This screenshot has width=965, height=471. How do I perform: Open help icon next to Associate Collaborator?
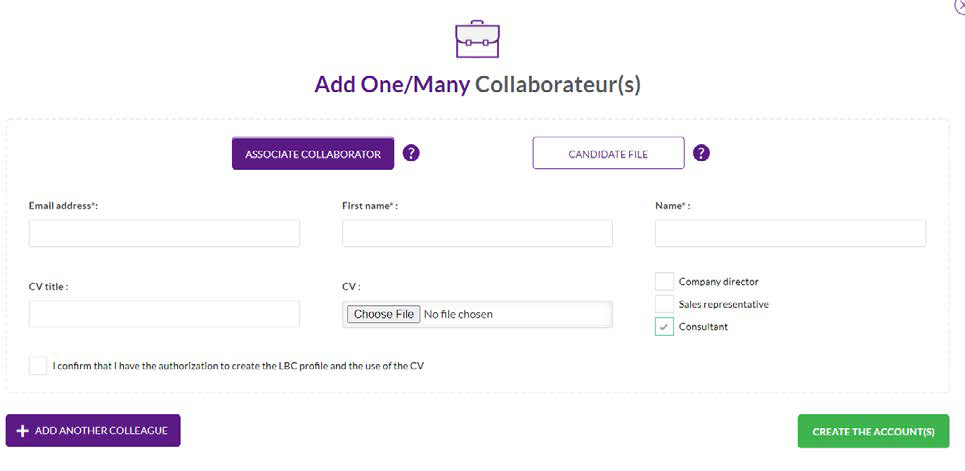(x=411, y=153)
